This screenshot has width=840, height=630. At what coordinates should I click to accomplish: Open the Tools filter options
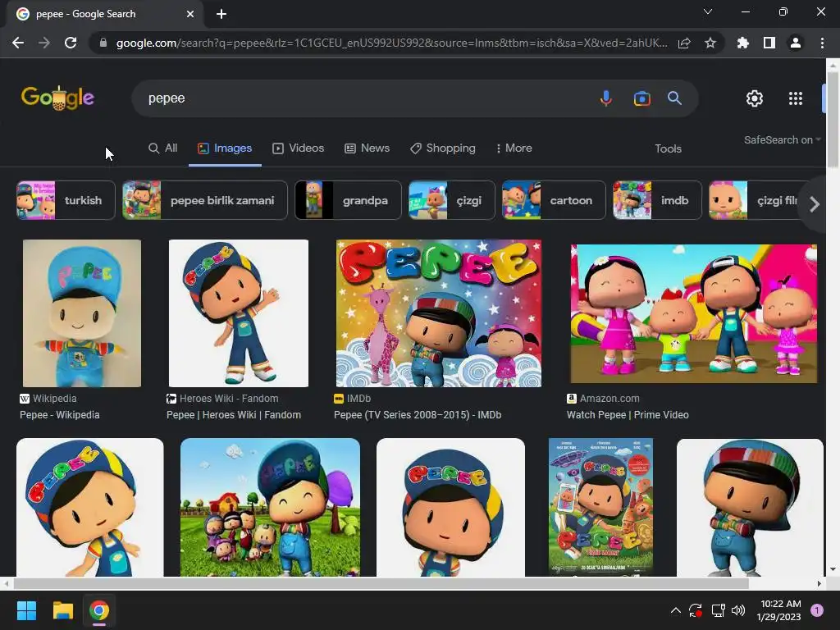click(668, 149)
